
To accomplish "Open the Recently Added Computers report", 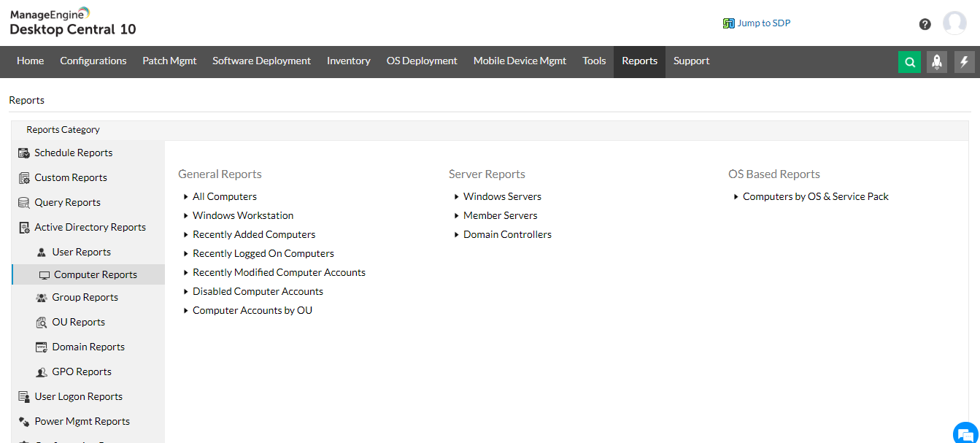I will [254, 235].
